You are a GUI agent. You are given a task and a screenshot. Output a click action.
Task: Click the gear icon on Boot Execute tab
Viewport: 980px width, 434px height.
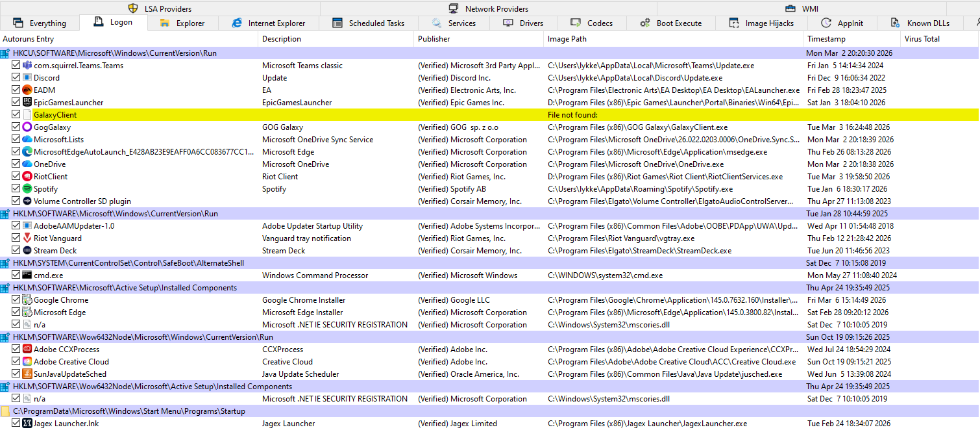[645, 23]
